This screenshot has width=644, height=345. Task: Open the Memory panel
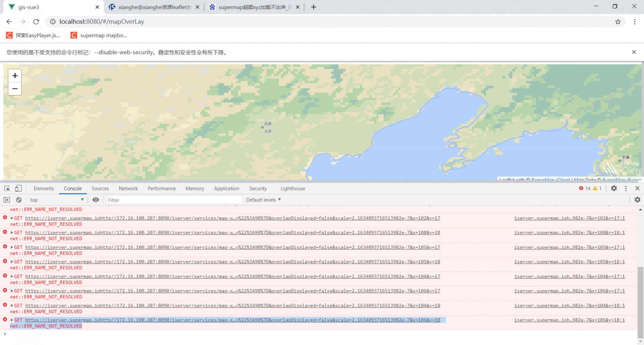point(195,189)
